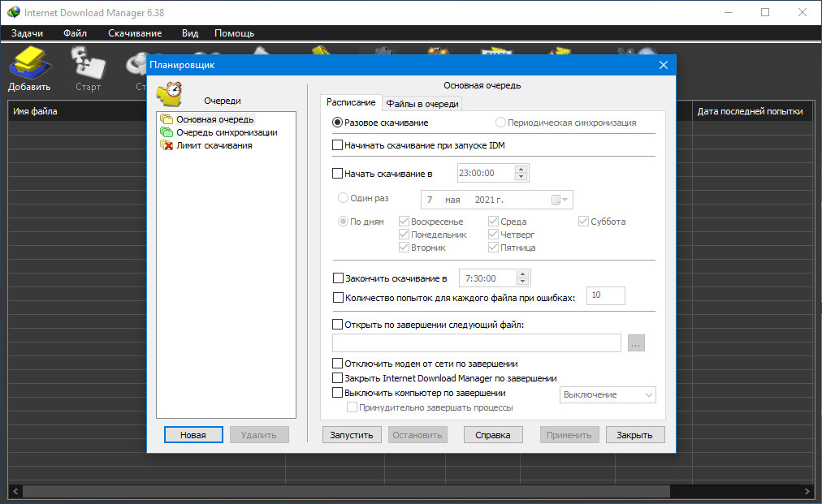Click the Удалить queue button
The width and height of the screenshot is (822, 504).
259,435
